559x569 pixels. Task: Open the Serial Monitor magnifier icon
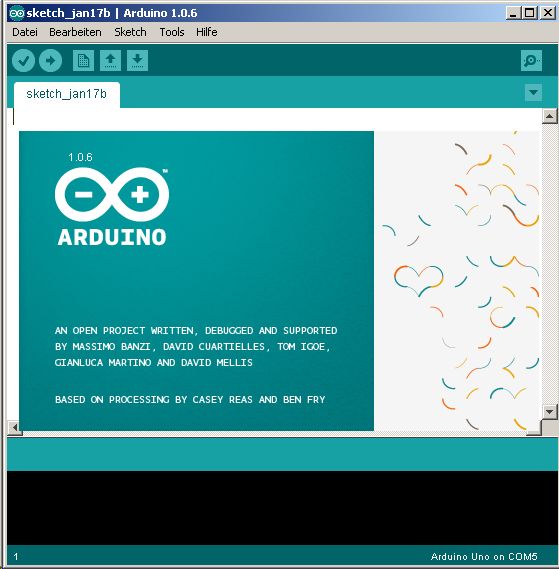click(x=531, y=60)
